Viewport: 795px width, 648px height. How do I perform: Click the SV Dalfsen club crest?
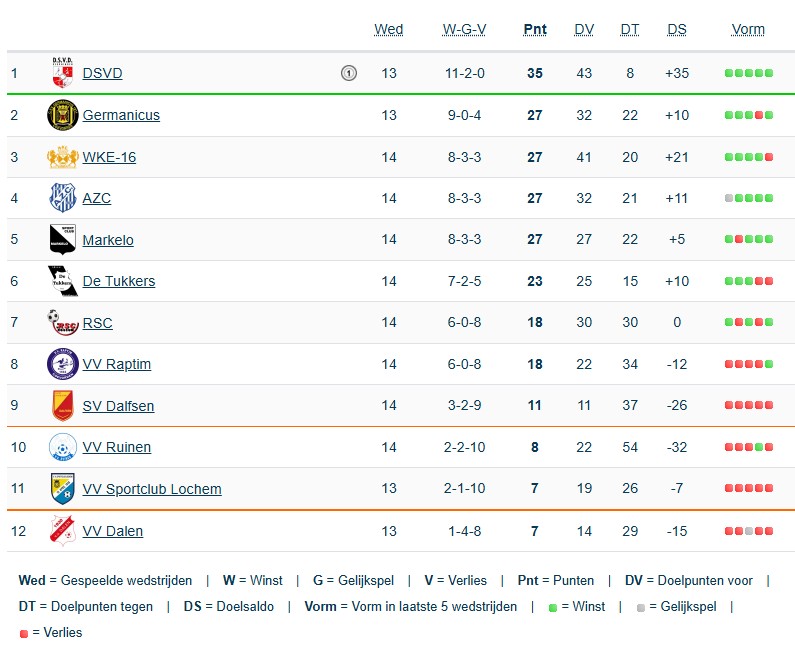pyautogui.click(x=62, y=406)
